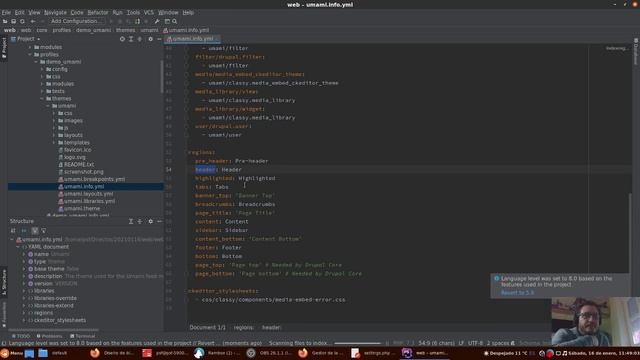This screenshot has height=360, width=640.
Task: Select regions node in Structure panel
Action: [x=43, y=313]
